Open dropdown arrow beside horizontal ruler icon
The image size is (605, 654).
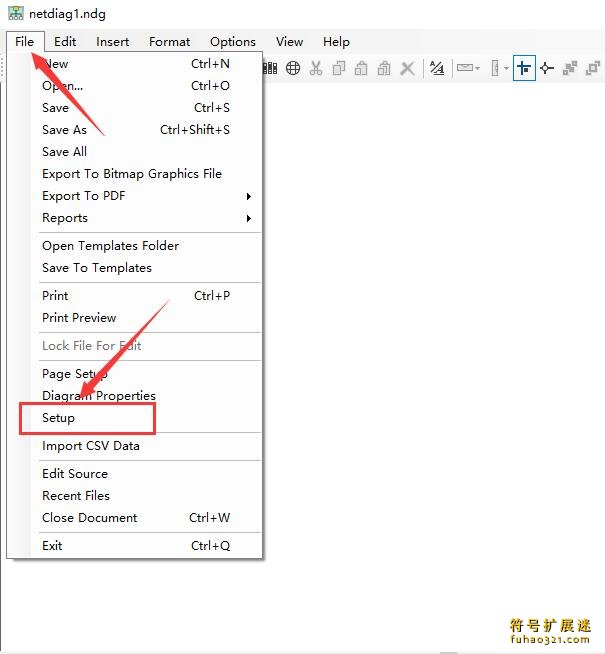pos(477,68)
